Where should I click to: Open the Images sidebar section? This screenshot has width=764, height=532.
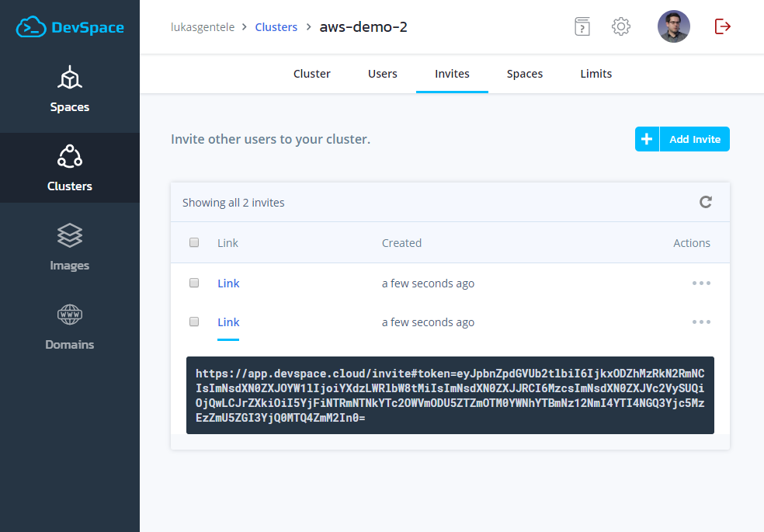pyautogui.click(x=70, y=247)
